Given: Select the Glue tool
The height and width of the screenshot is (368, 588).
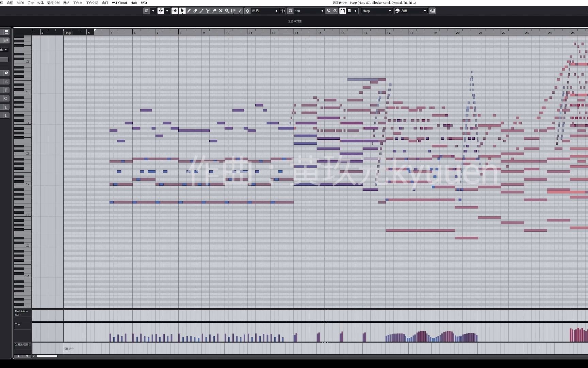Looking at the screenshot, I should coord(214,11).
